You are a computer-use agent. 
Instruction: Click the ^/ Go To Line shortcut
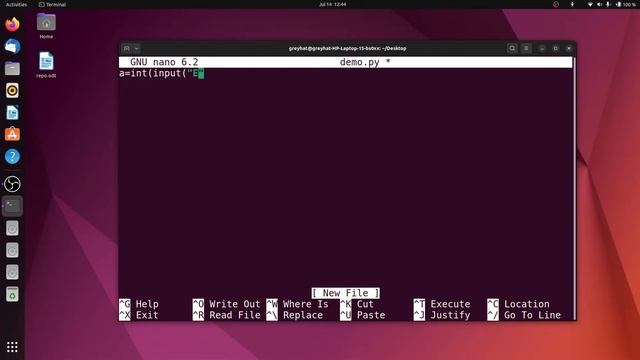(524, 315)
